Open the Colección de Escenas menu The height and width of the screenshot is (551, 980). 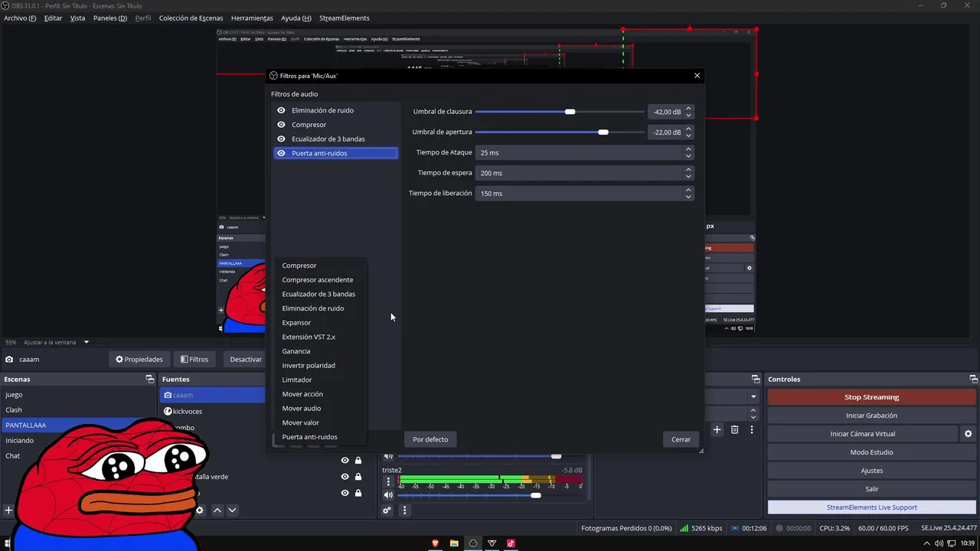(191, 18)
